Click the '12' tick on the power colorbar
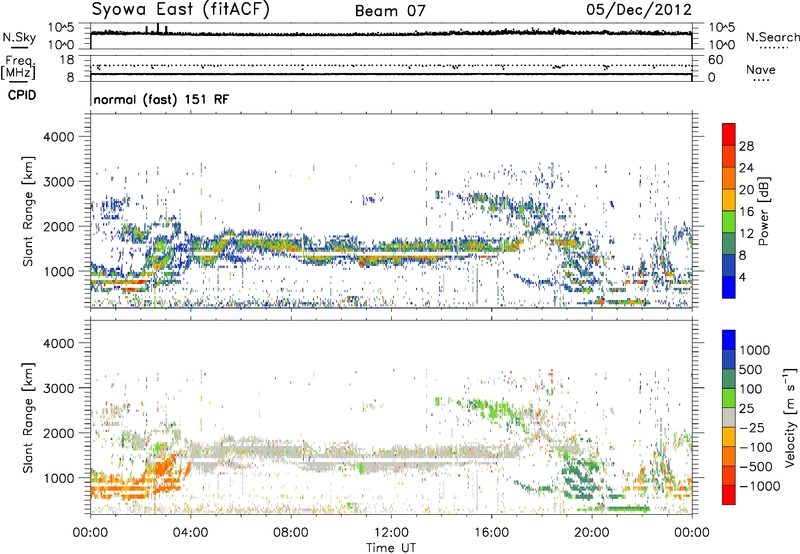The image size is (800, 554). 746,234
